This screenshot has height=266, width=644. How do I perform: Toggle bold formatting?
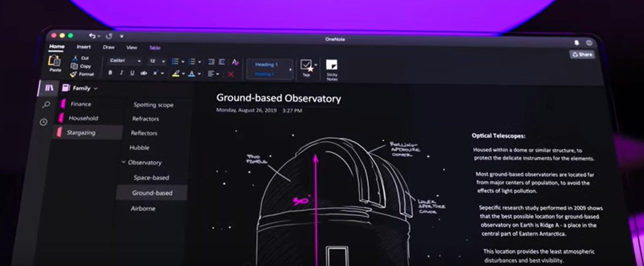(111, 73)
